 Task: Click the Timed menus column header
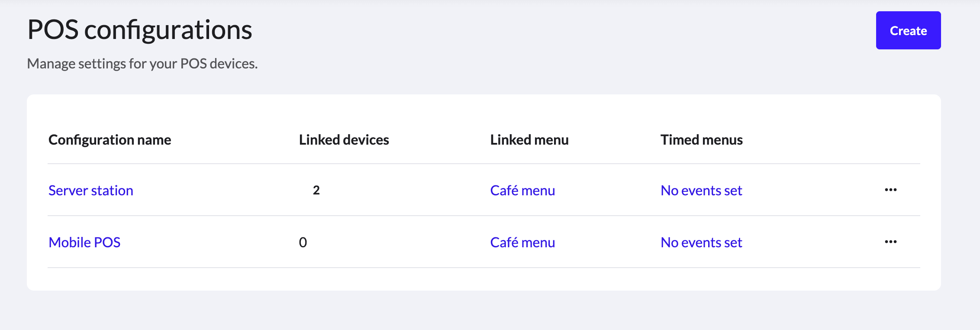point(701,140)
